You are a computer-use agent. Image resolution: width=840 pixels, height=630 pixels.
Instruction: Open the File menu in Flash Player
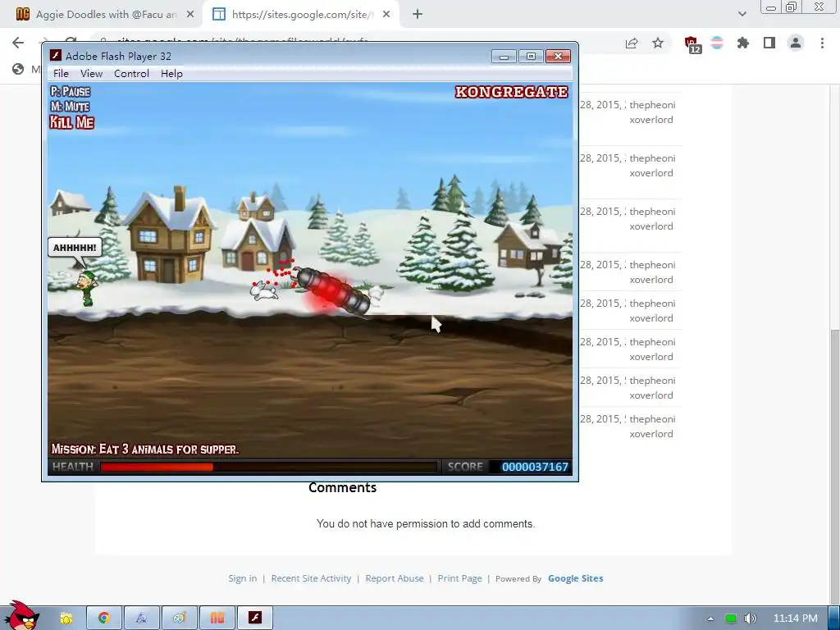pyautogui.click(x=61, y=73)
